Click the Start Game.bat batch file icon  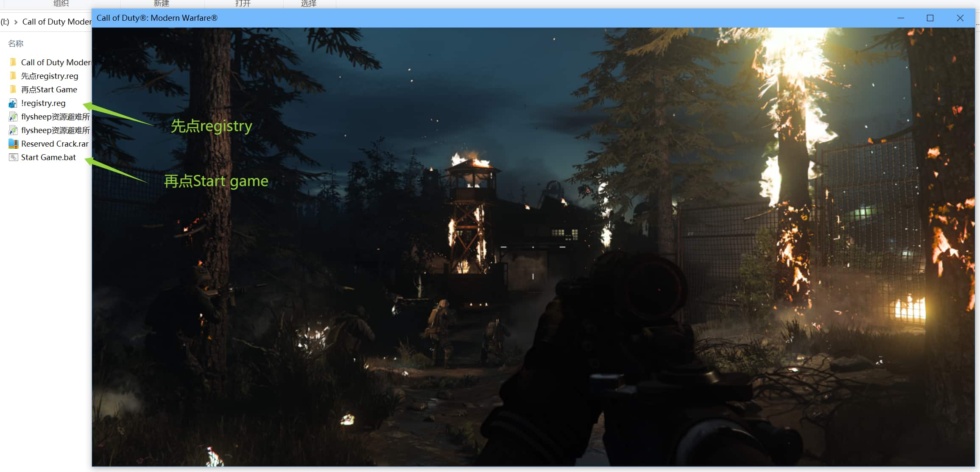tap(13, 157)
